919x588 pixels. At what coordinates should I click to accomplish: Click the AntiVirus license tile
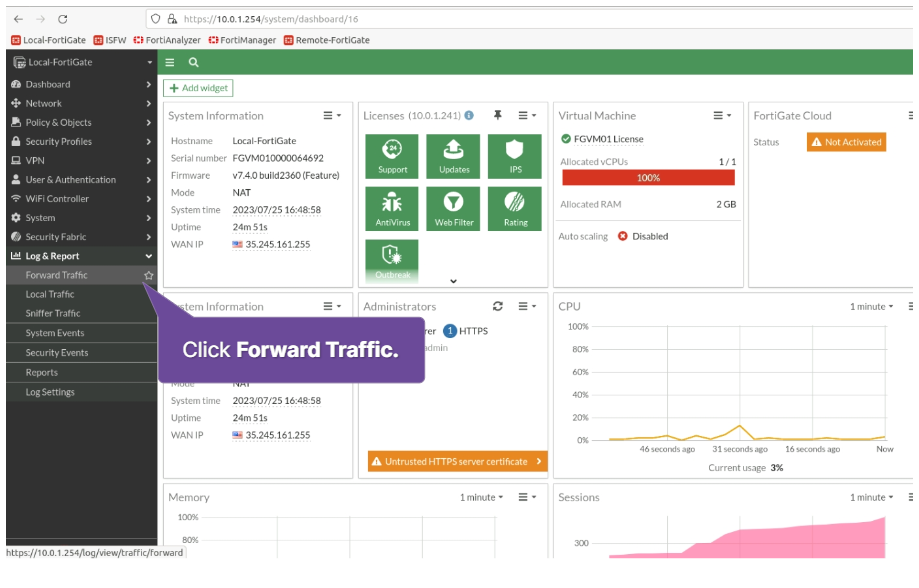coord(392,209)
